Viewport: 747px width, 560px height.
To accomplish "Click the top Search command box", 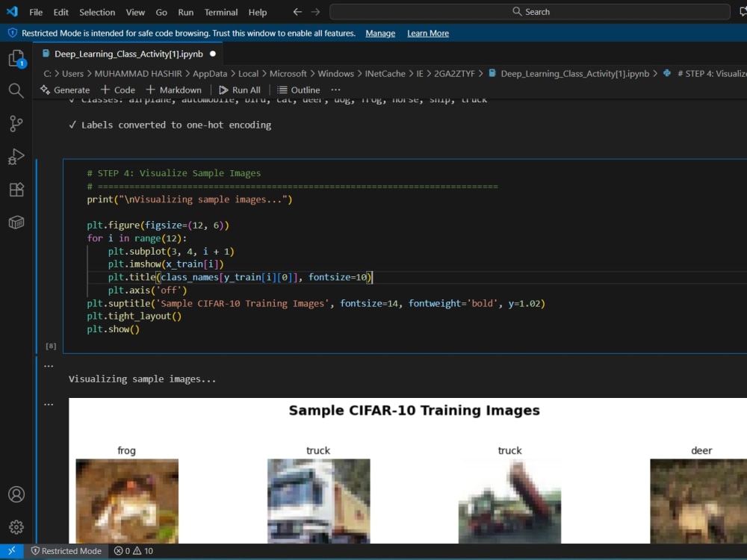I will pos(530,12).
